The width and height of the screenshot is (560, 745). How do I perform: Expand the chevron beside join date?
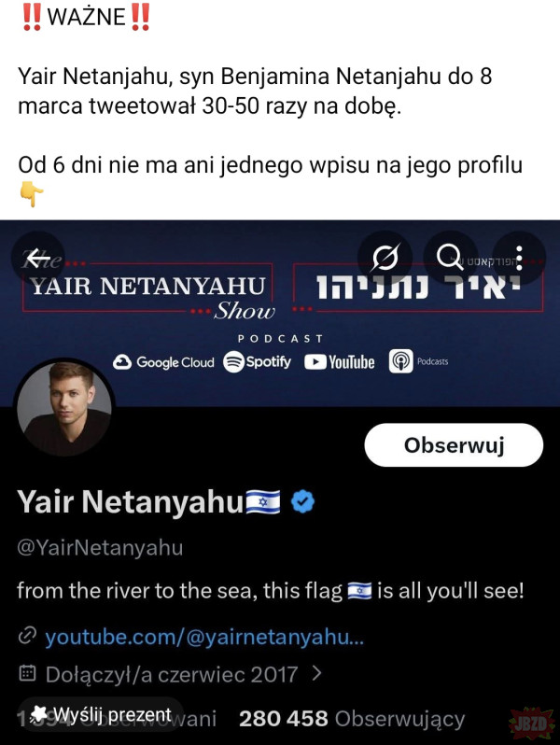[x=317, y=672]
